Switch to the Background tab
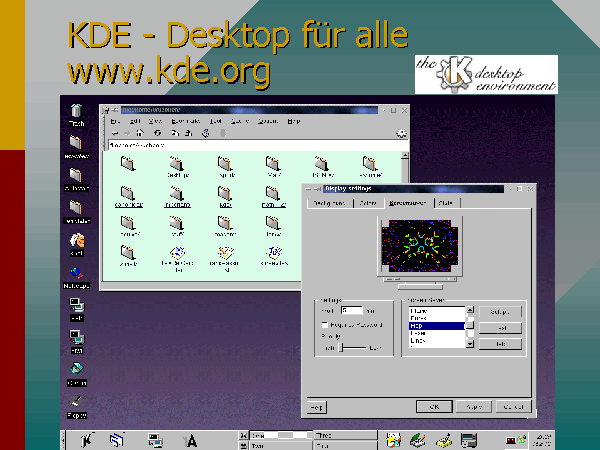The image size is (600, 450). point(329,203)
